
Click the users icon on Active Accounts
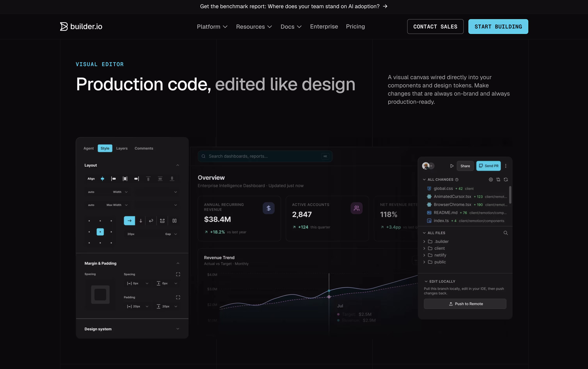tap(357, 208)
